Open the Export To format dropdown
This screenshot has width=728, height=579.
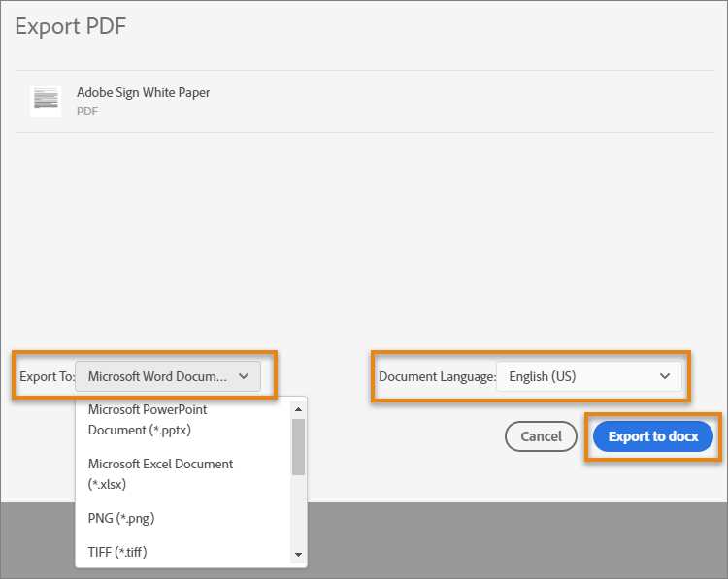pyautogui.click(x=167, y=376)
